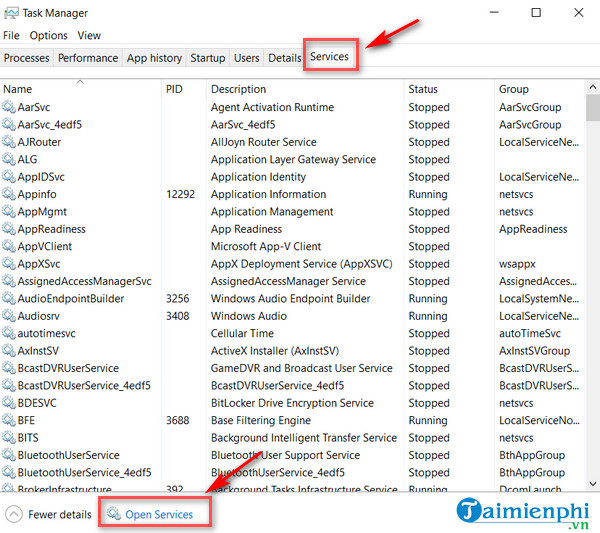Click the gear icon beside AarSvc

[9, 107]
